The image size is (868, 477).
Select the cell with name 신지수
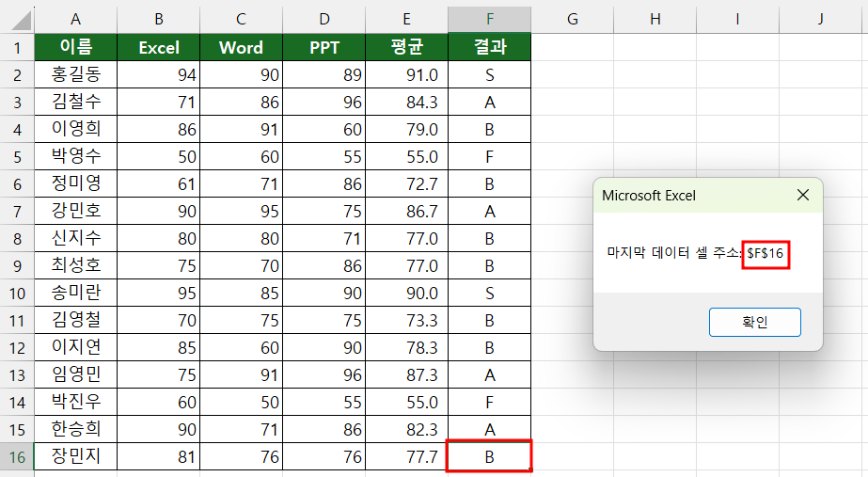tap(76, 238)
